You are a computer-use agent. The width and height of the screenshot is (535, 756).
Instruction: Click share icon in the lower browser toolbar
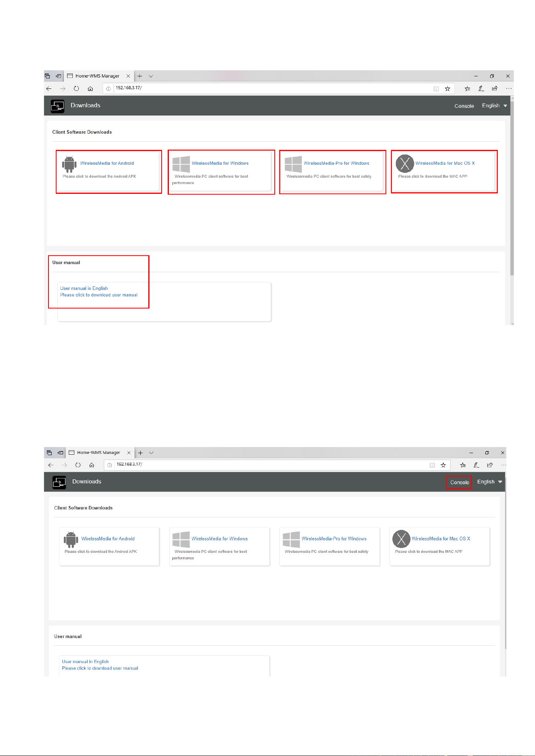point(490,465)
